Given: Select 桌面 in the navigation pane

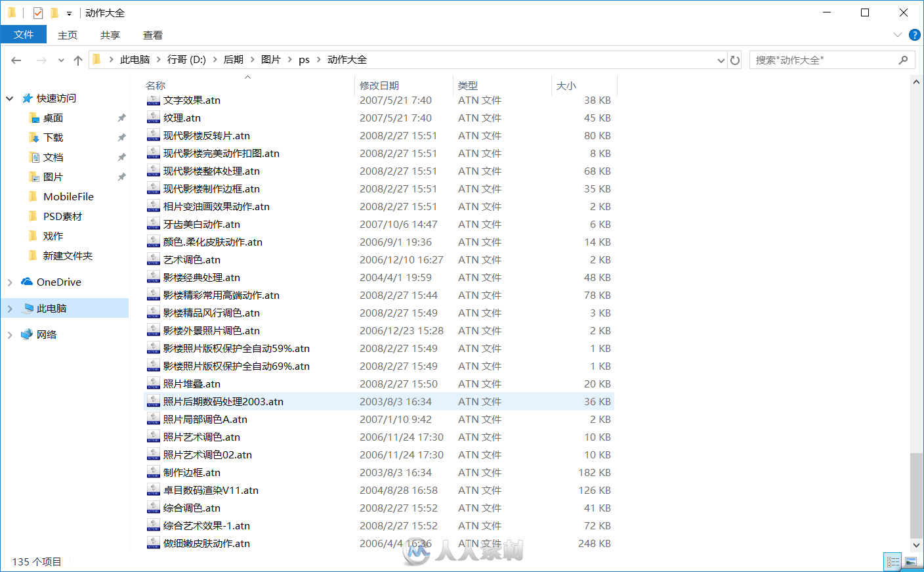Looking at the screenshot, I should 53,118.
